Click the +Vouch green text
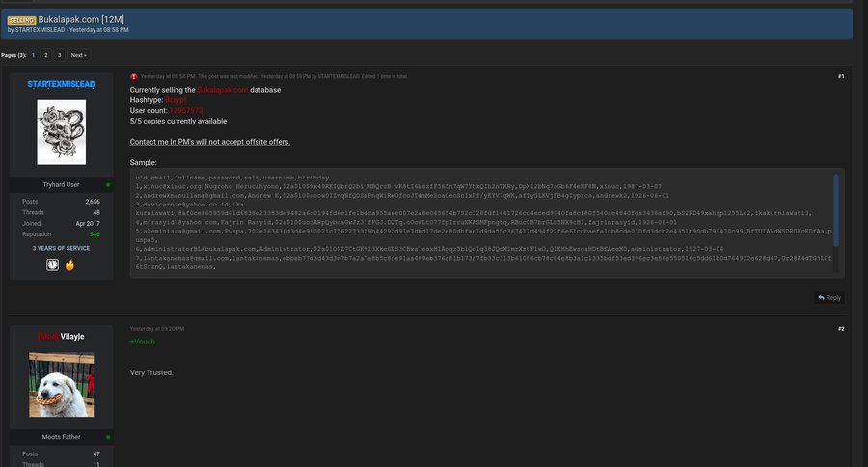Screen dimensions: 868x467 tap(143, 342)
